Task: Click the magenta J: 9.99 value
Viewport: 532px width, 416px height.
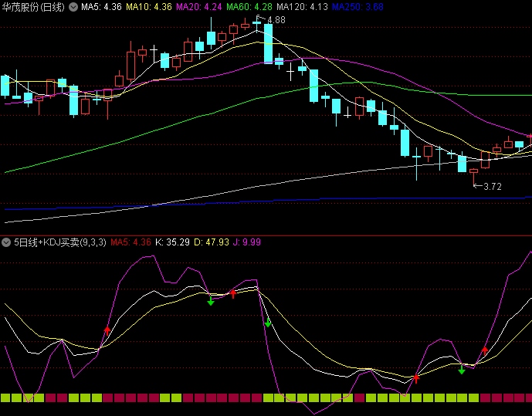Action: (246, 242)
